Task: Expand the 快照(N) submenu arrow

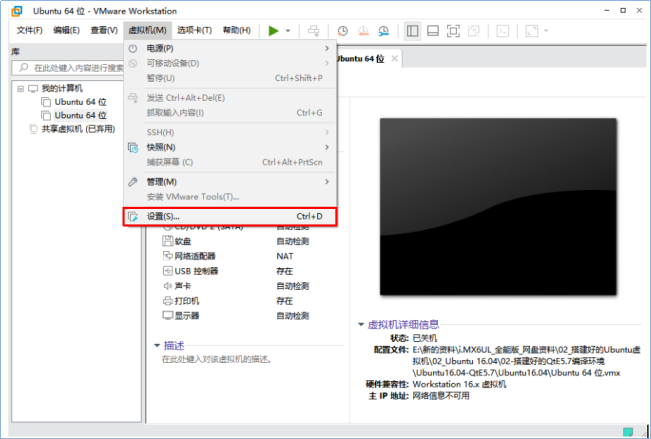Action: coord(327,147)
